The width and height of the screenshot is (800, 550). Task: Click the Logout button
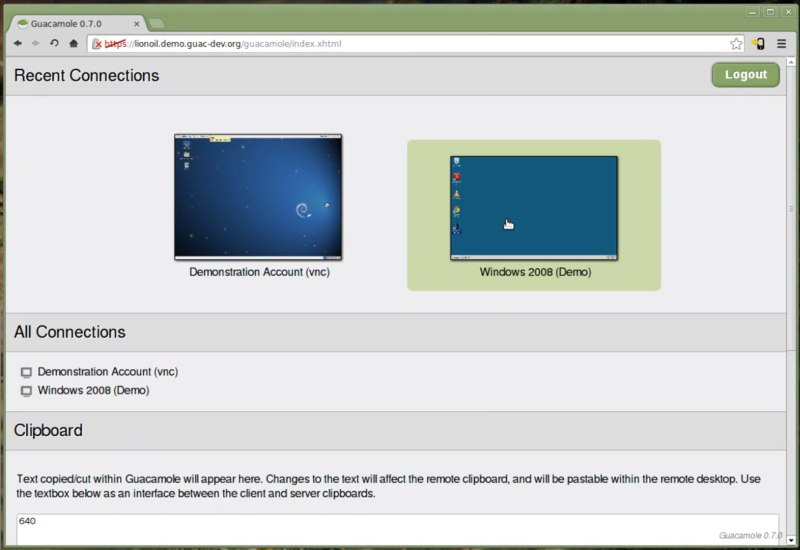point(745,74)
